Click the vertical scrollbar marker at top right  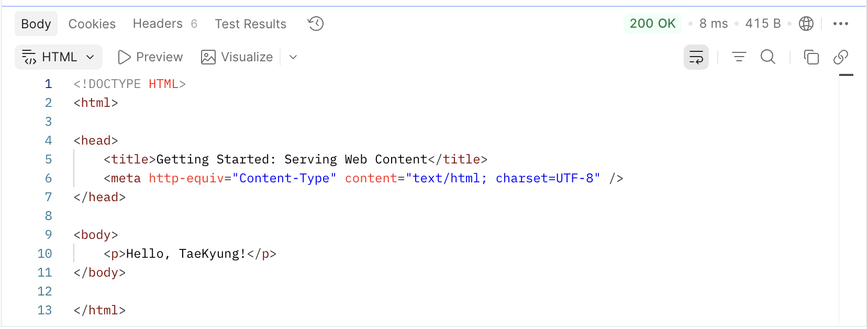(846, 75)
